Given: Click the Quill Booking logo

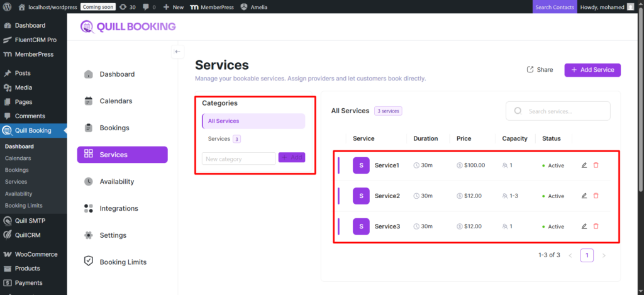Looking at the screenshot, I should tap(128, 26).
